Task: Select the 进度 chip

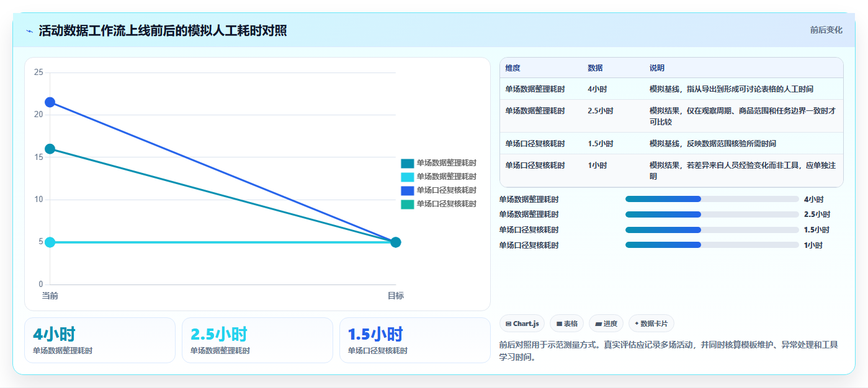Action: click(606, 324)
